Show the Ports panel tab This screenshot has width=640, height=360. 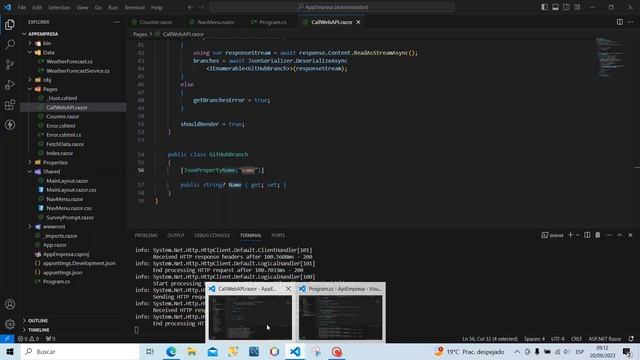[278, 236]
